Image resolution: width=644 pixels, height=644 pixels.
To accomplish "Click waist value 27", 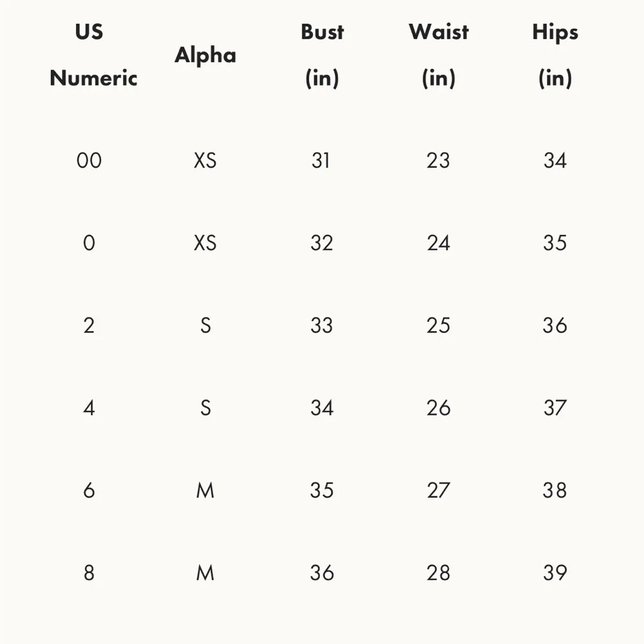I will tap(438, 490).
